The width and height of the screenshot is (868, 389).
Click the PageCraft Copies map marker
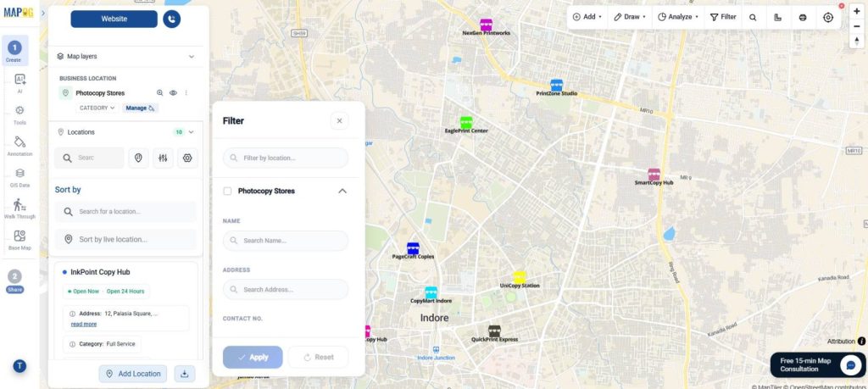click(x=413, y=248)
